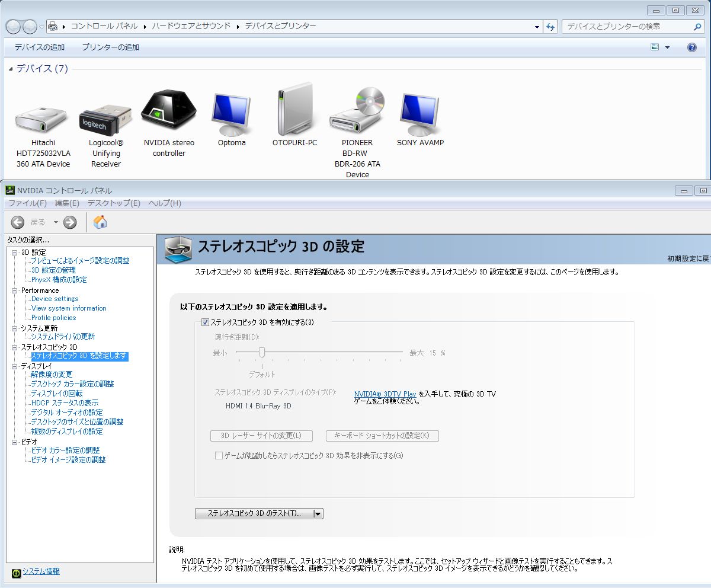This screenshot has height=588, width=711.
Task: Select View system information in the tree
Action: 69,308
